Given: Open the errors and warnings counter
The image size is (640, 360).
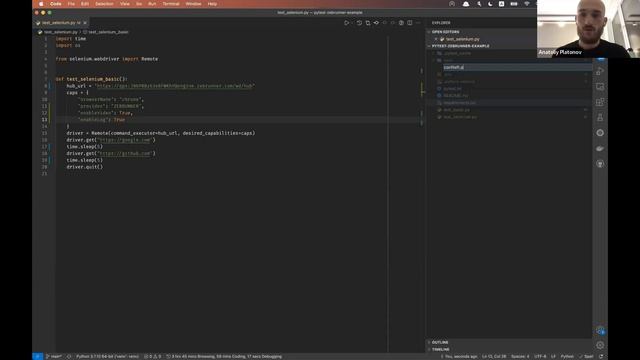Looking at the screenshot, I should [x=153, y=356].
